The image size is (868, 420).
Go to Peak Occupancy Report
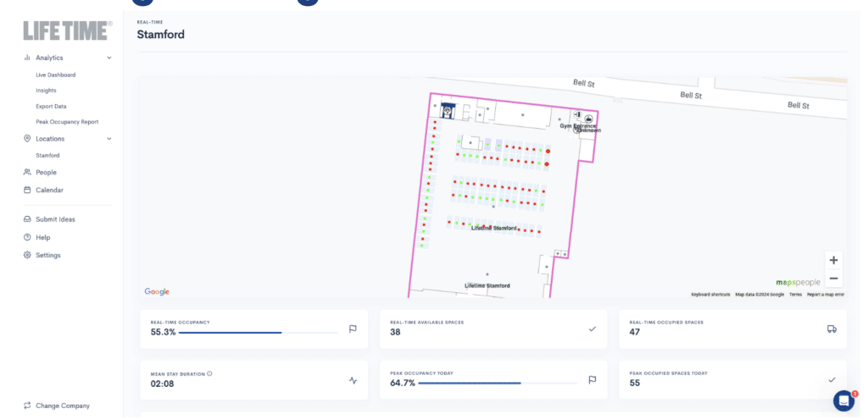coord(67,122)
